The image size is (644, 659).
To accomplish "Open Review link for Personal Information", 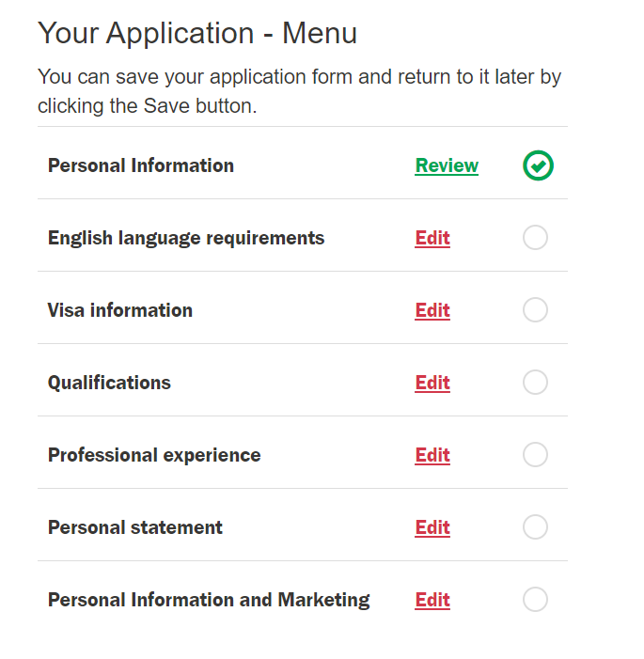I will (x=447, y=166).
